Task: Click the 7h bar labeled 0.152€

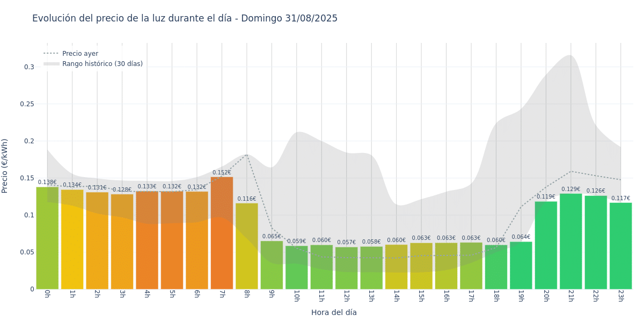Action: coord(222,233)
